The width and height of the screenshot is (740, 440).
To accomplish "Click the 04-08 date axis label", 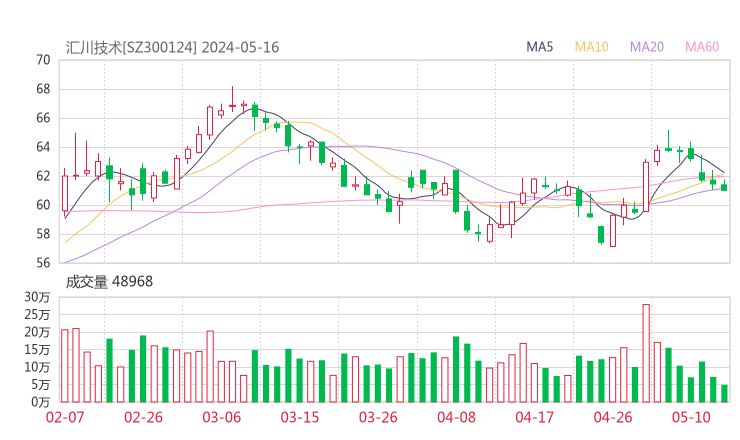I will point(456,417).
